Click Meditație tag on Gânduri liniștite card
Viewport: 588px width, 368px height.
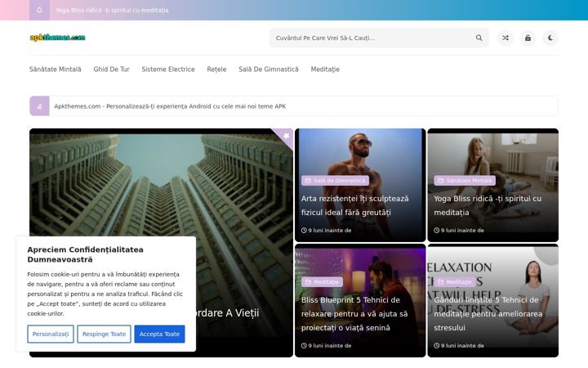click(455, 282)
